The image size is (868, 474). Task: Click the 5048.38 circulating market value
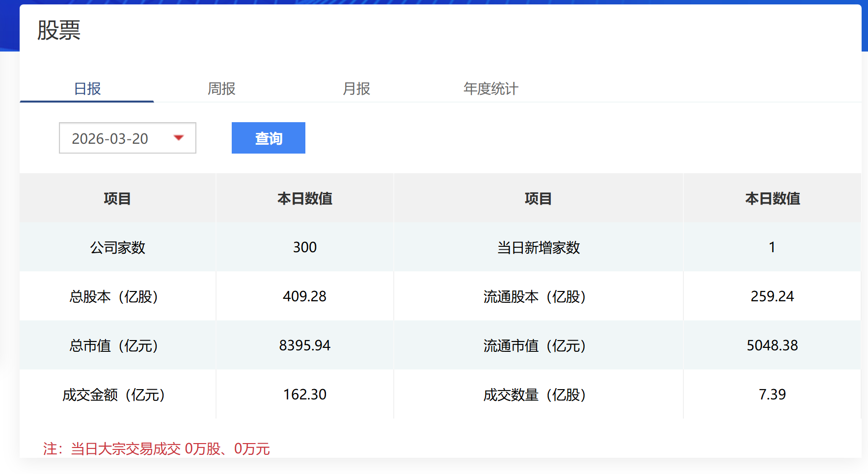point(772,345)
